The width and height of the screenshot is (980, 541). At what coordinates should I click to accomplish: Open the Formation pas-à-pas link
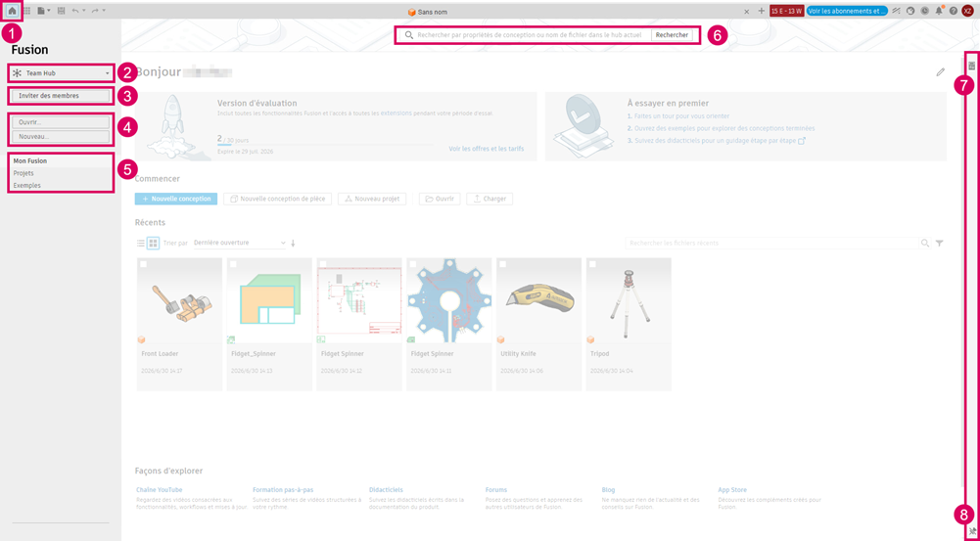point(283,490)
